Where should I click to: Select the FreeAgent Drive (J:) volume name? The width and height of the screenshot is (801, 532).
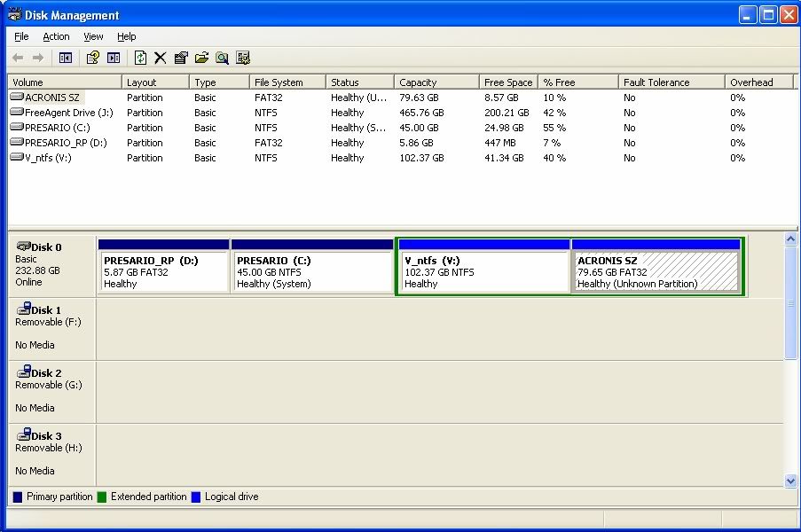(x=69, y=113)
